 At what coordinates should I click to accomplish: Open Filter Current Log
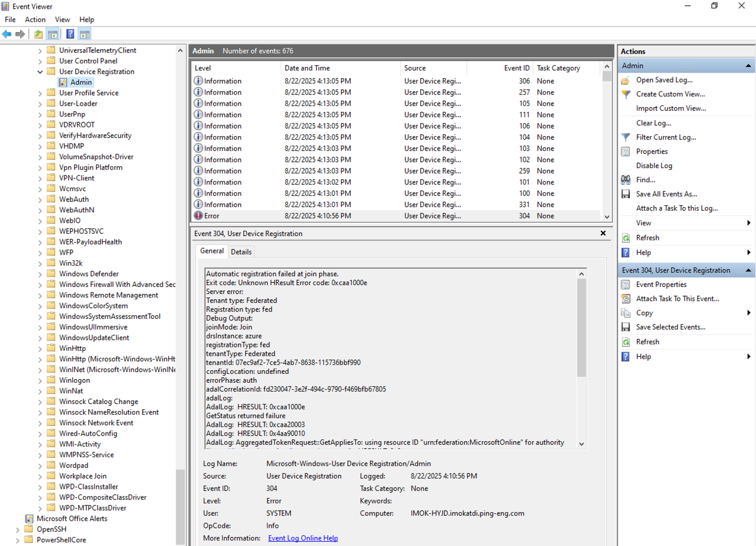pyautogui.click(x=665, y=137)
